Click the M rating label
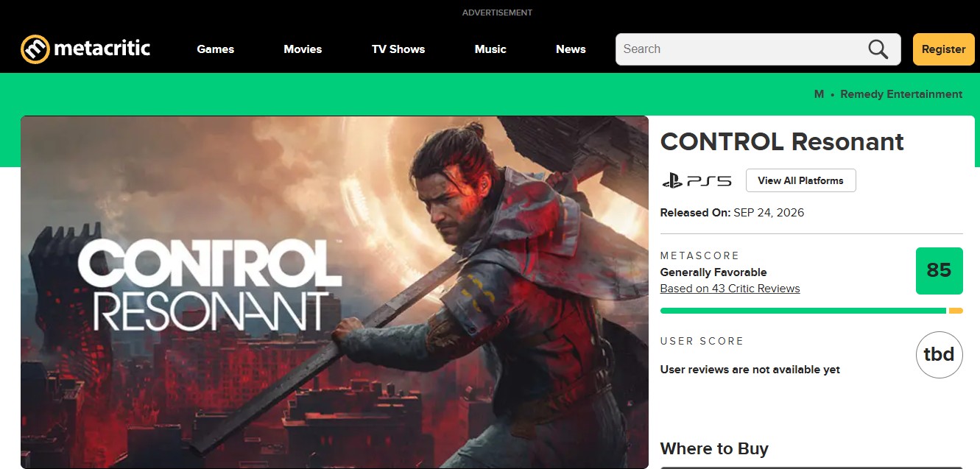980x469 pixels. [819, 94]
